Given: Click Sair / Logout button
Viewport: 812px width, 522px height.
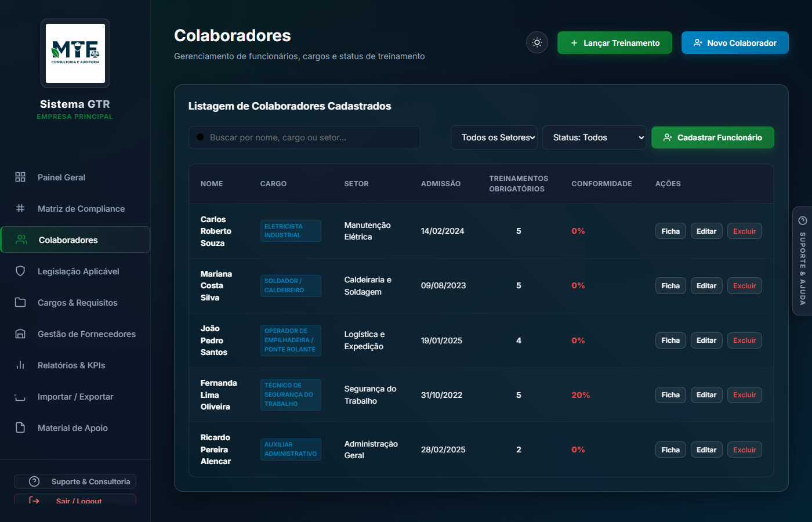Looking at the screenshot, I should click(x=75, y=500).
